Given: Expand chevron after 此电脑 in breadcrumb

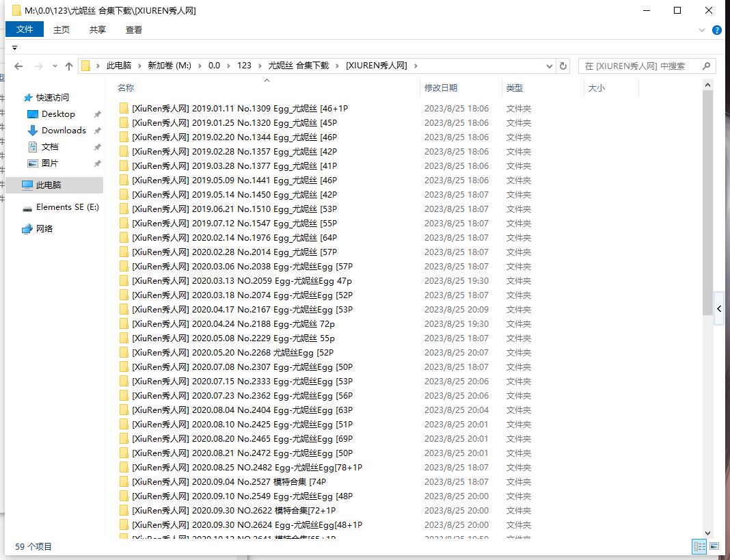Looking at the screenshot, I should (139, 66).
